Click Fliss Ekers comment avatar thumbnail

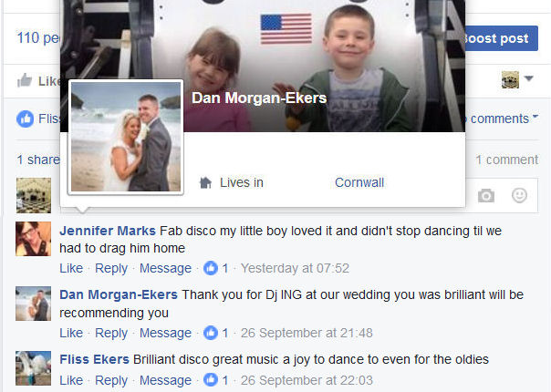pyautogui.click(x=34, y=368)
